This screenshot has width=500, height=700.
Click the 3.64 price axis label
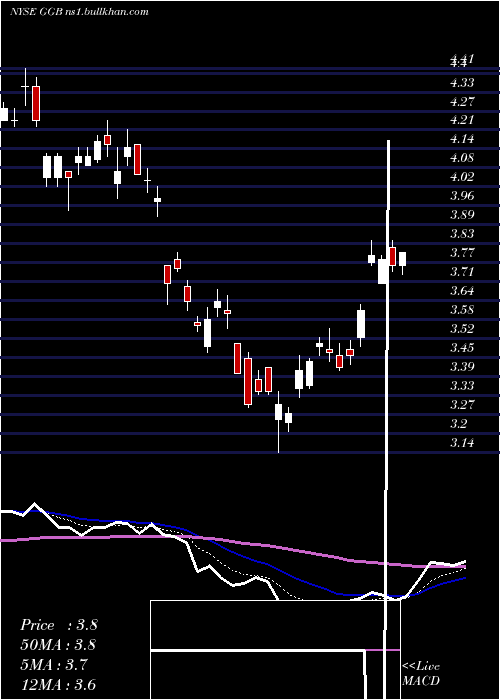point(462,291)
